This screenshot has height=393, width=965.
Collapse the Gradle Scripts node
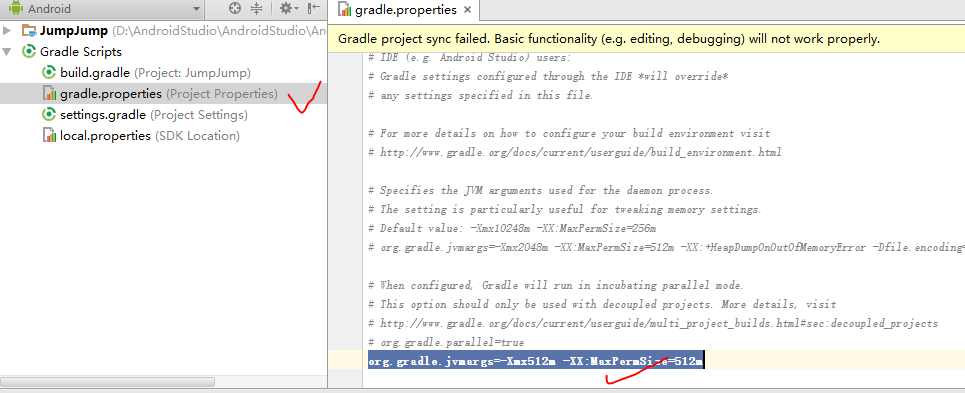coord(7,52)
